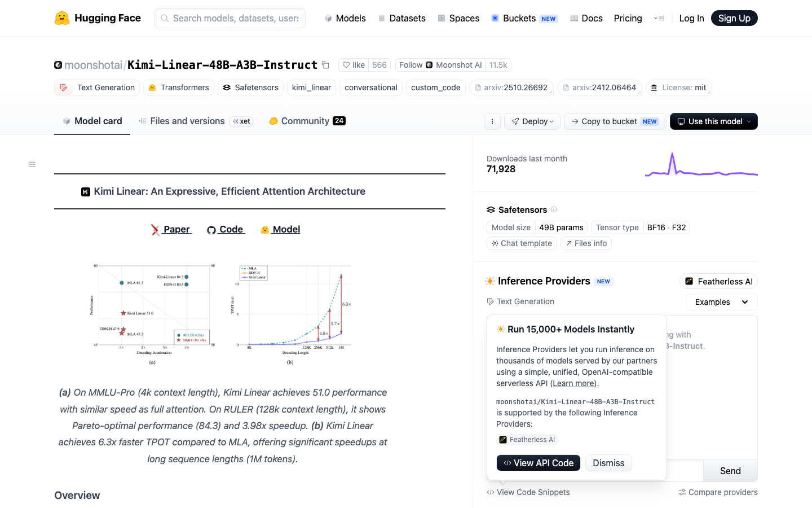Open the Community tab

(307, 121)
